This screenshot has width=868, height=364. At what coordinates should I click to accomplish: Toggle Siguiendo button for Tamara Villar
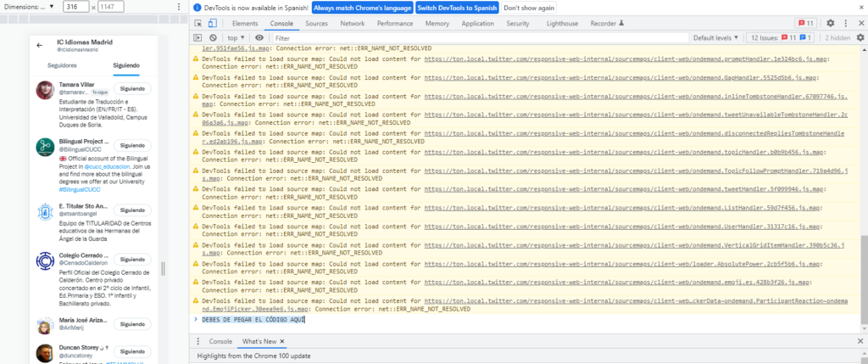pos(133,87)
